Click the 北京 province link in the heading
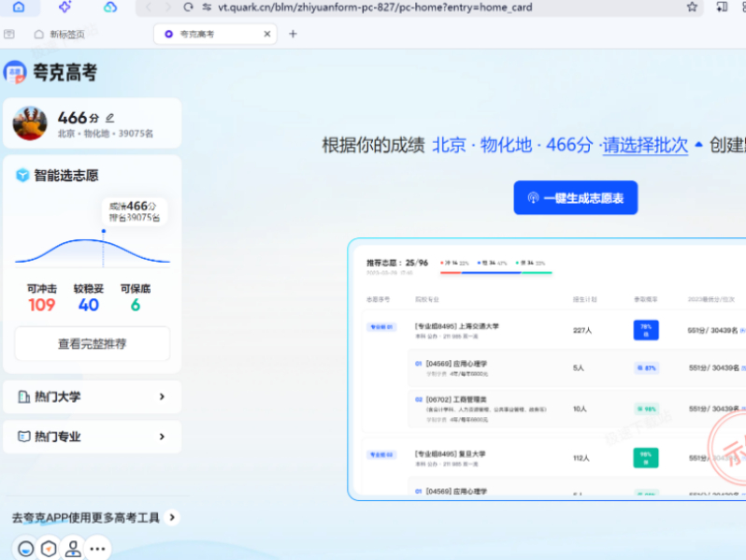The image size is (746, 560). (449, 145)
